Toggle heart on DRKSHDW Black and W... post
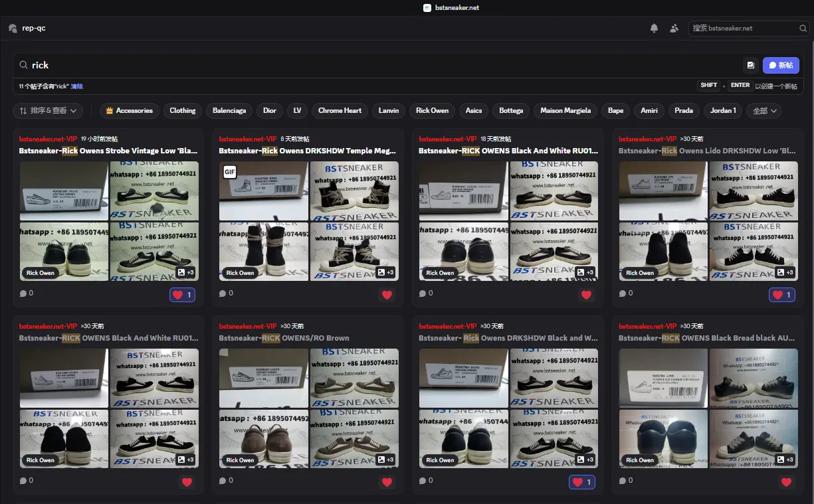814x504 pixels. click(582, 482)
